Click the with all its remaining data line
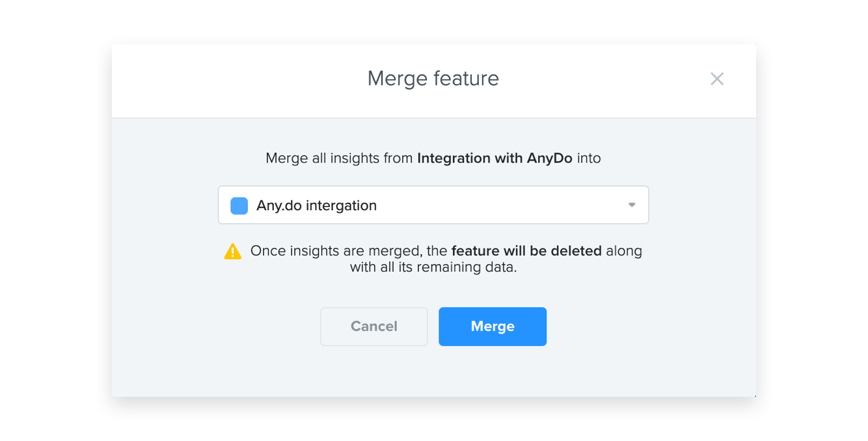The height and width of the screenshot is (441, 868). pos(433,267)
